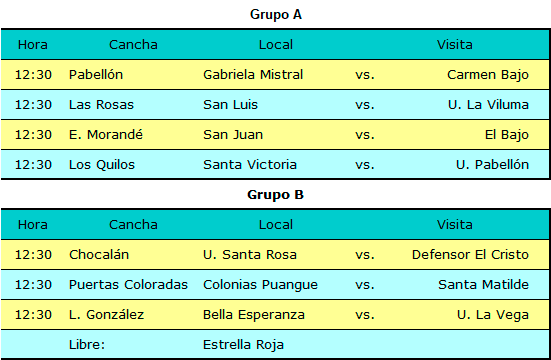Viewport: 551px width, 360px height.
Task: Select the Gabriela Mistral team cell
Action: [x=253, y=75]
